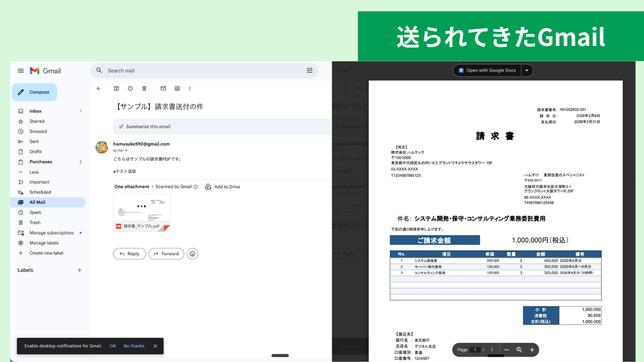Click the Gmail logo
The height and width of the screenshot is (362, 644).
[x=45, y=71]
